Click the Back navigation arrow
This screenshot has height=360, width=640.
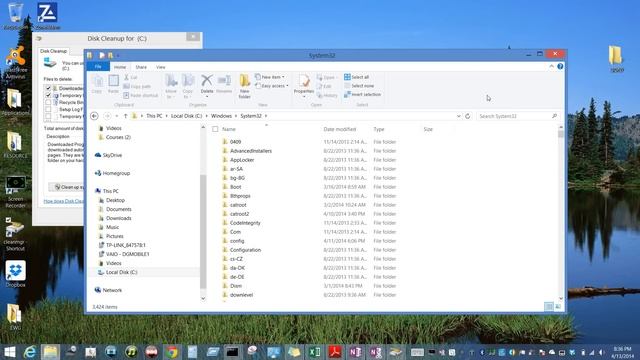(94, 116)
